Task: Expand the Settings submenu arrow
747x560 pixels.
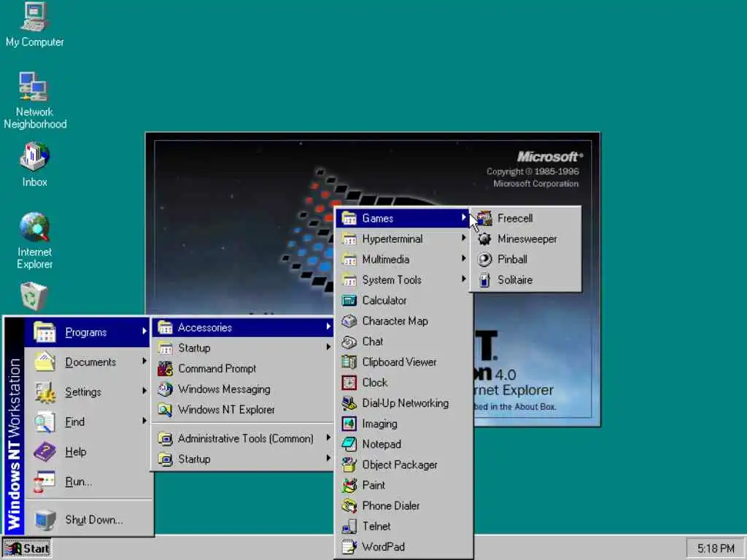Action: pos(144,391)
